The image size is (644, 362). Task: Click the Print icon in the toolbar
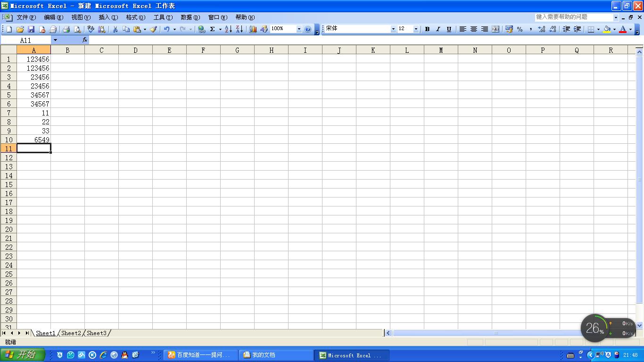(x=66, y=29)
